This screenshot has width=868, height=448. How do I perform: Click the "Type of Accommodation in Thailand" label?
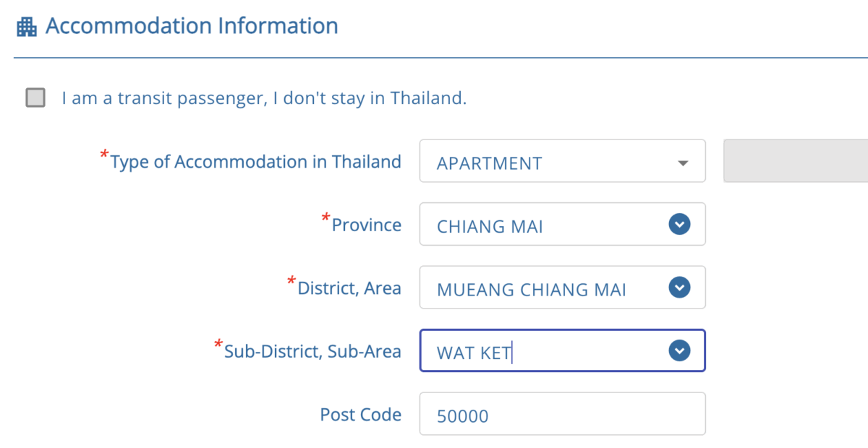coord(256,162)
